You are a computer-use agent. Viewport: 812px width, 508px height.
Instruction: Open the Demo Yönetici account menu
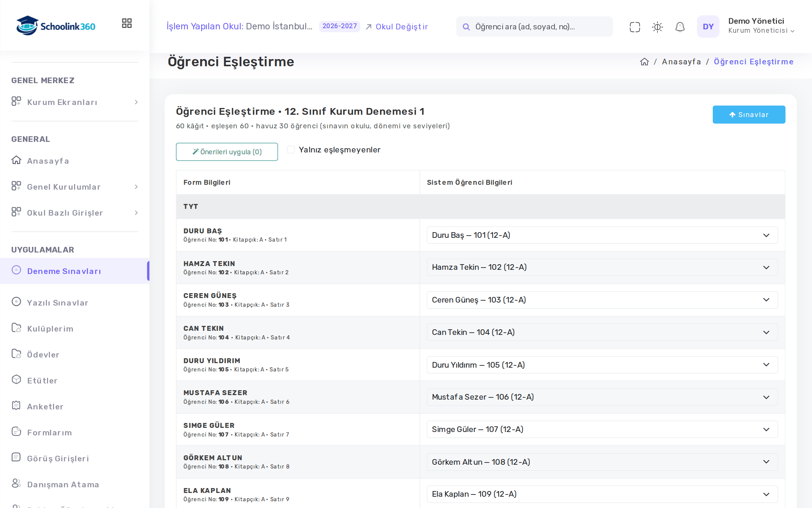click(x=761, y=26)
